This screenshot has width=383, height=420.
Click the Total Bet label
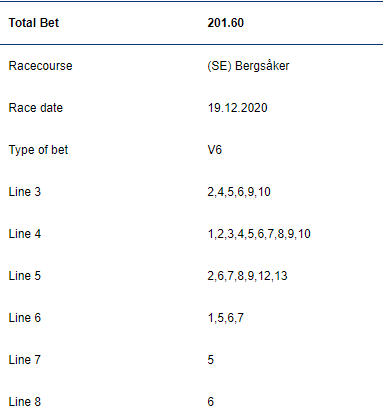[34, 23]
